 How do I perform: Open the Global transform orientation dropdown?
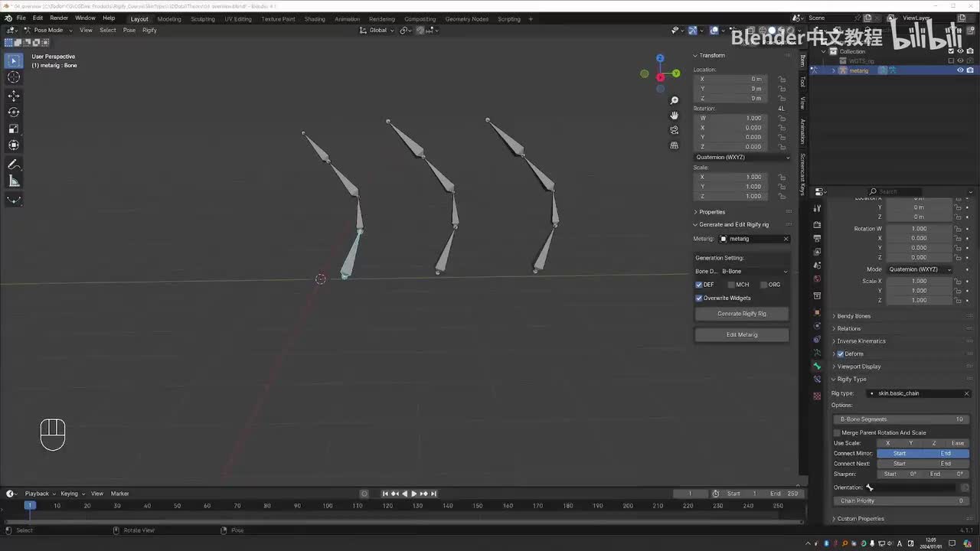(377, 30)
